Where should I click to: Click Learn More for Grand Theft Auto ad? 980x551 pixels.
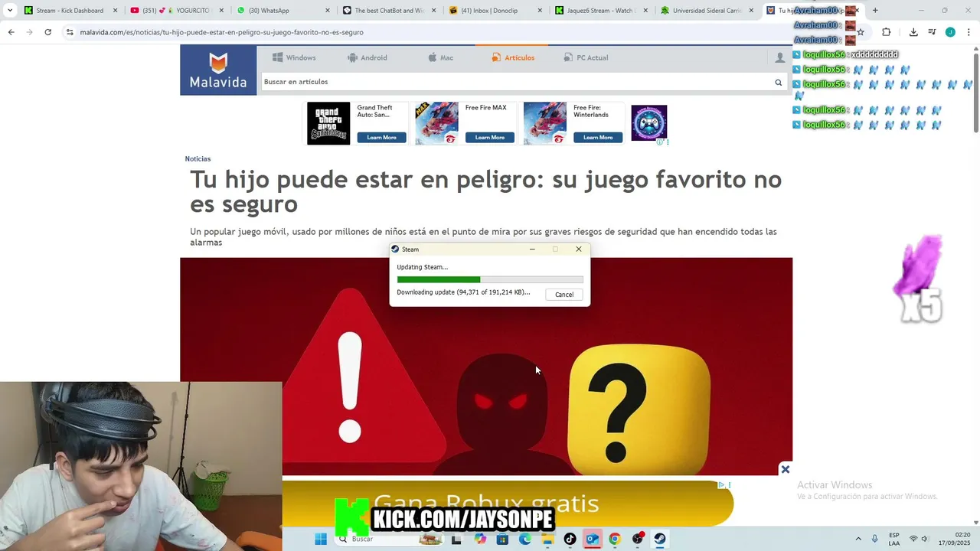coord(381,138)
